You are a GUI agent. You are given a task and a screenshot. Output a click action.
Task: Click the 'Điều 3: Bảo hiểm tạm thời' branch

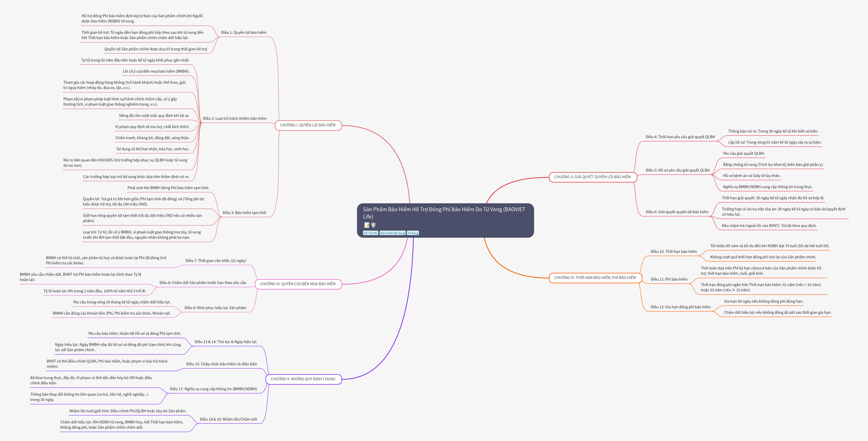point(244,213)
